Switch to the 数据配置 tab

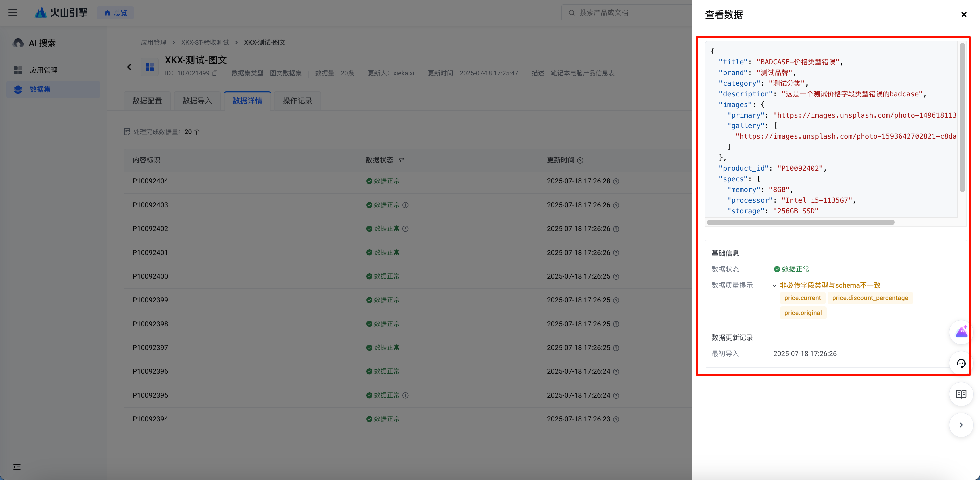point(147,101)
